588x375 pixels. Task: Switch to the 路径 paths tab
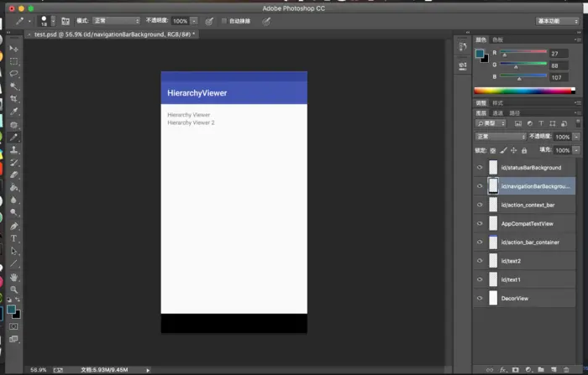click(x=514, y=113)
